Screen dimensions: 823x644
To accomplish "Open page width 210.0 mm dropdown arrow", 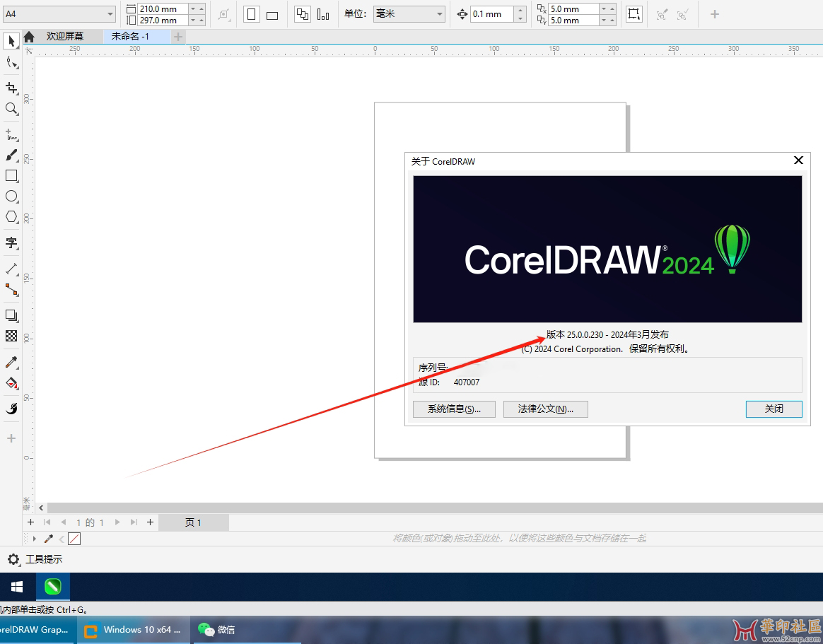I will click(x=192, y=9).
